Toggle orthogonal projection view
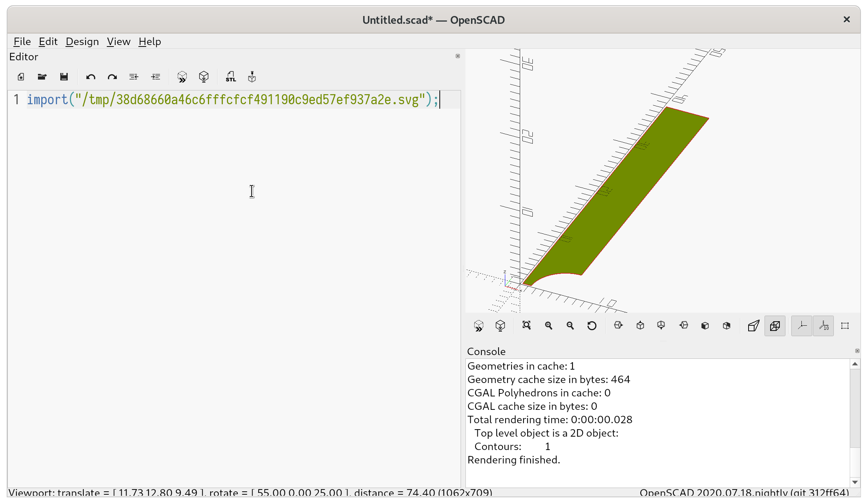 click(x=775, y=326)
